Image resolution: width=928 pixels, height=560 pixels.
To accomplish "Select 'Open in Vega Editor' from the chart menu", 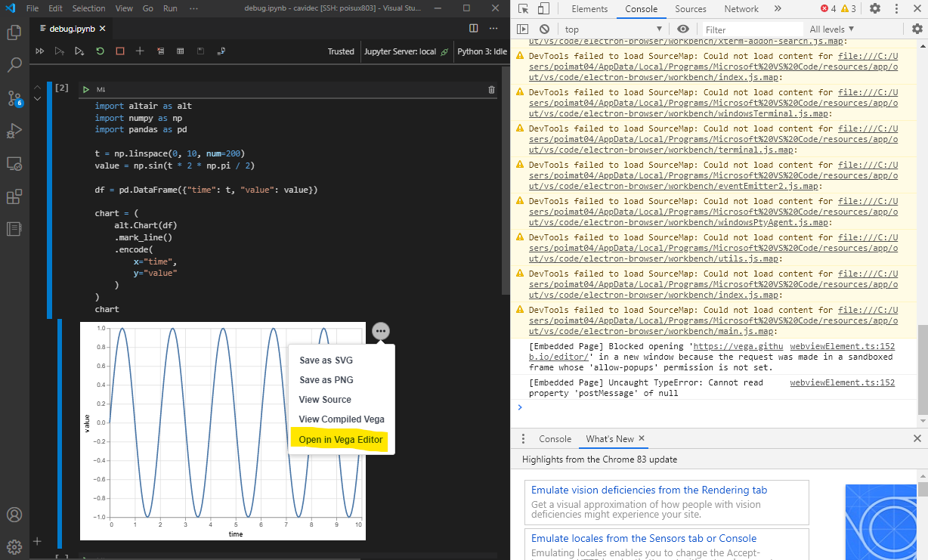I will coord(339,439).
